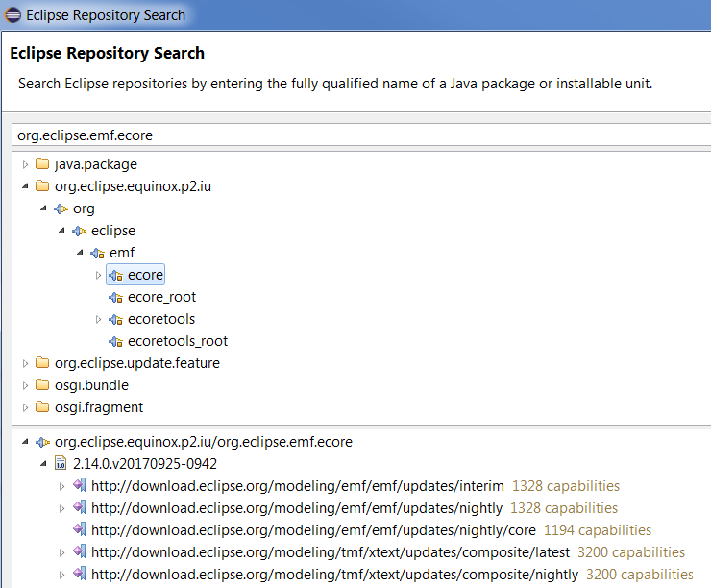
Task: Click the java.package folder icon
Action: [x=42, y=163]
